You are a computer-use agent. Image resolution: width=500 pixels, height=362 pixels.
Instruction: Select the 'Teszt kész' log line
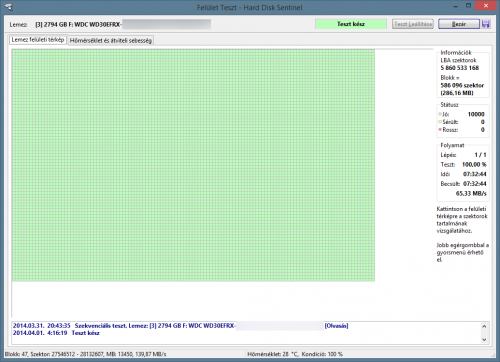point(56,333)
